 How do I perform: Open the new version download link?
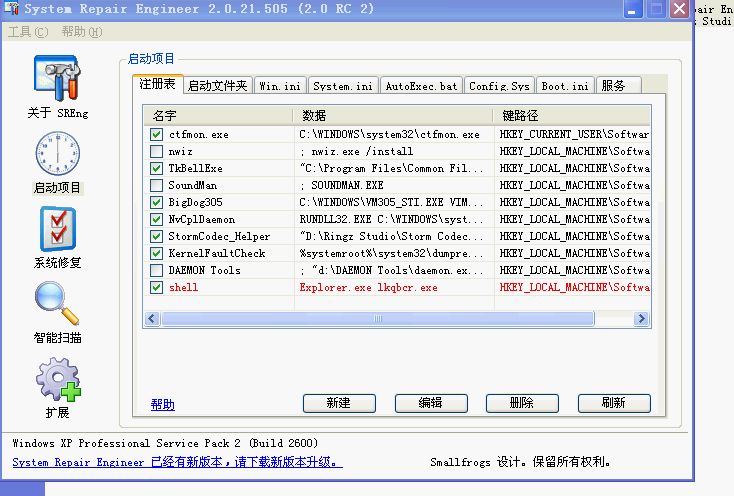177,462
